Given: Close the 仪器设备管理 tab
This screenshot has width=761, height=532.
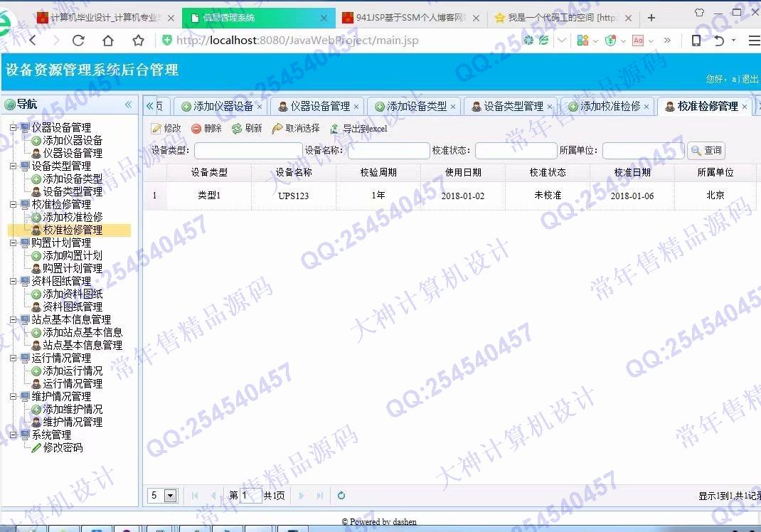Looking at the screenshot, I should [x=356, y=107].
